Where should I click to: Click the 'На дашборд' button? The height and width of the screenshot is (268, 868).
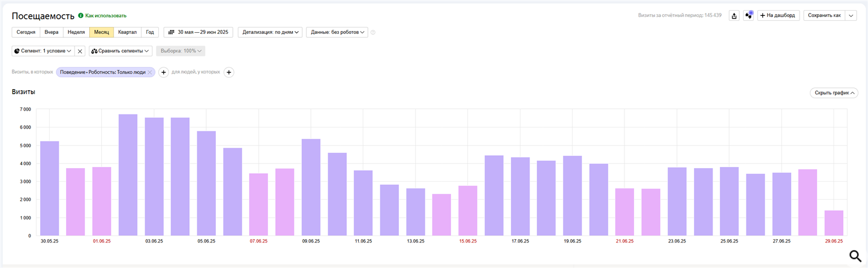click(x=779, y=16)
